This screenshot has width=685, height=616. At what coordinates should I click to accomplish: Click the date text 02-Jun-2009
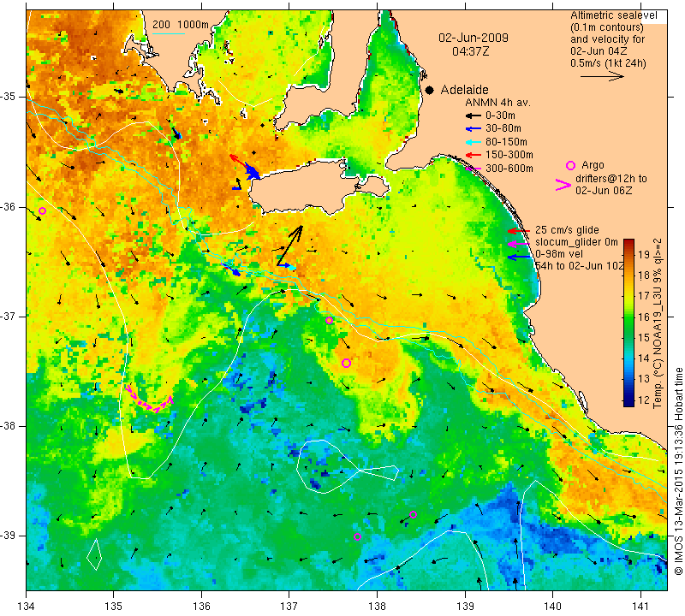[474, 38]
